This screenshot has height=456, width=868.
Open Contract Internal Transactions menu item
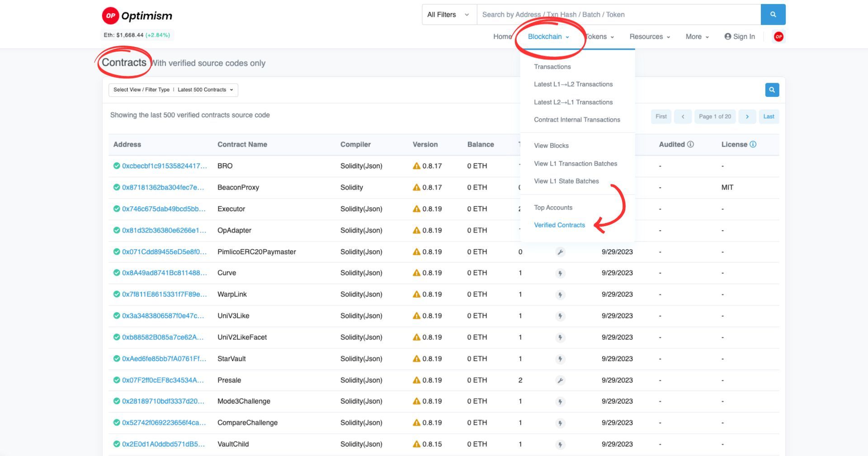pyautogui.click(x=577, y=119)
